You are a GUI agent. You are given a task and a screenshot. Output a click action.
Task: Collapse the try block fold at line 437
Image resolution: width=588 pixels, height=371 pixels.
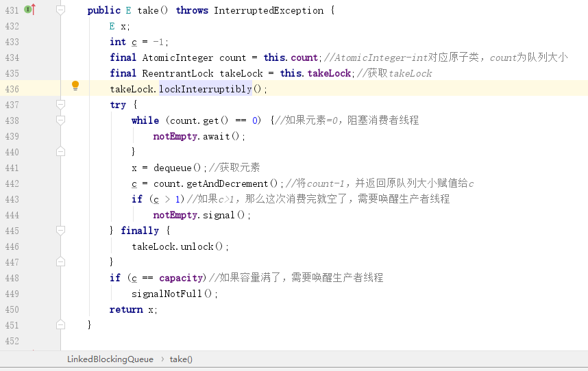[x=60, y=105]
